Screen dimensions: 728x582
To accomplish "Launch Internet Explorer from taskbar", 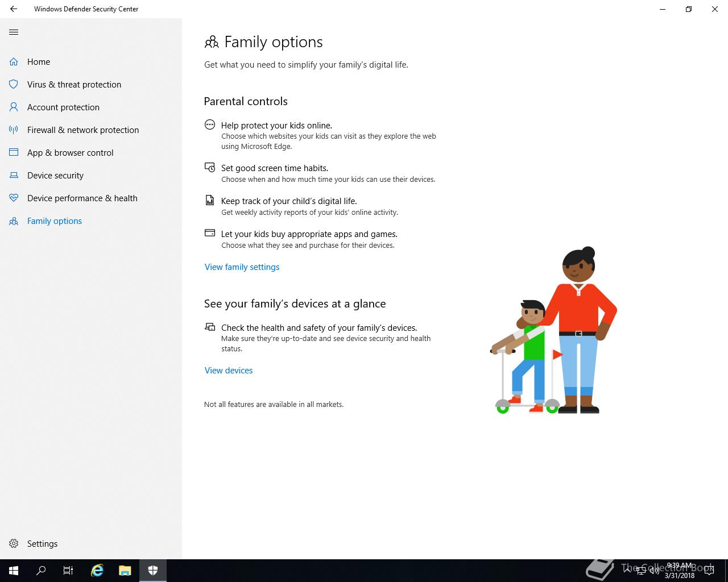I will pyautogui.click(x=97, y=571).
